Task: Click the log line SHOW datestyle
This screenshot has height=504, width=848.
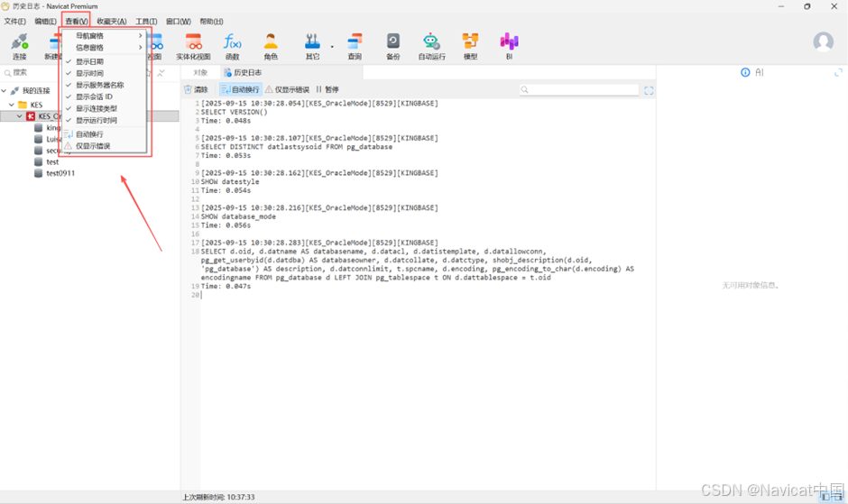Action: point(230,182)
